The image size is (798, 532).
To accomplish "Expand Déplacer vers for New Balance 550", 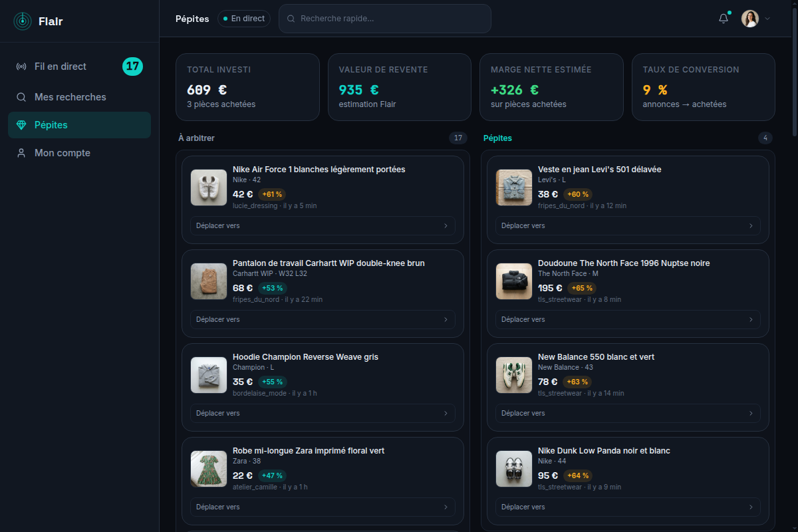I will [628, 413].
